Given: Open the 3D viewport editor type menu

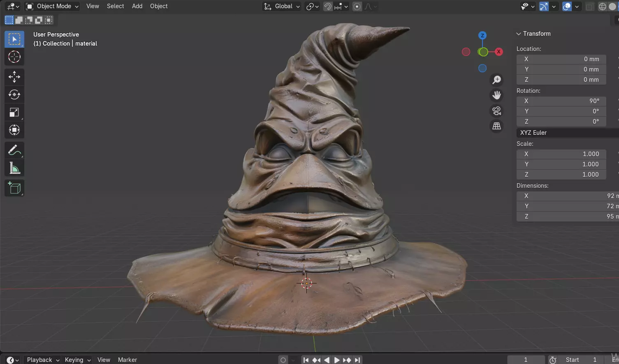Looking at the screenshot, I should point(13,6).
